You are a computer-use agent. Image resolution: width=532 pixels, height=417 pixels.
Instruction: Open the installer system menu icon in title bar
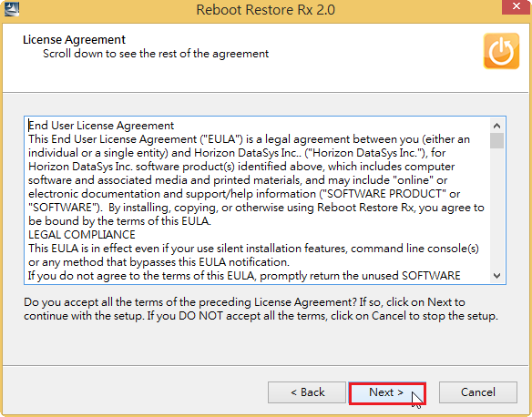(x=12, y=9)
